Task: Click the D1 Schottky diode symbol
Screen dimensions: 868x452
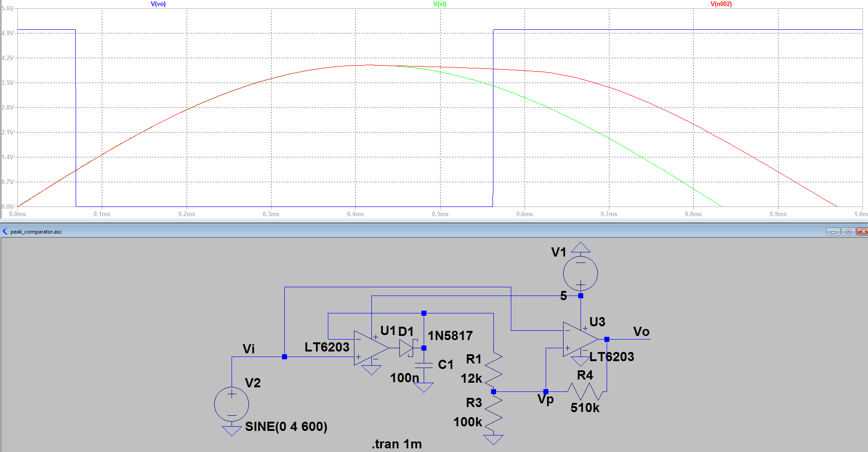Action: point(407,348)
